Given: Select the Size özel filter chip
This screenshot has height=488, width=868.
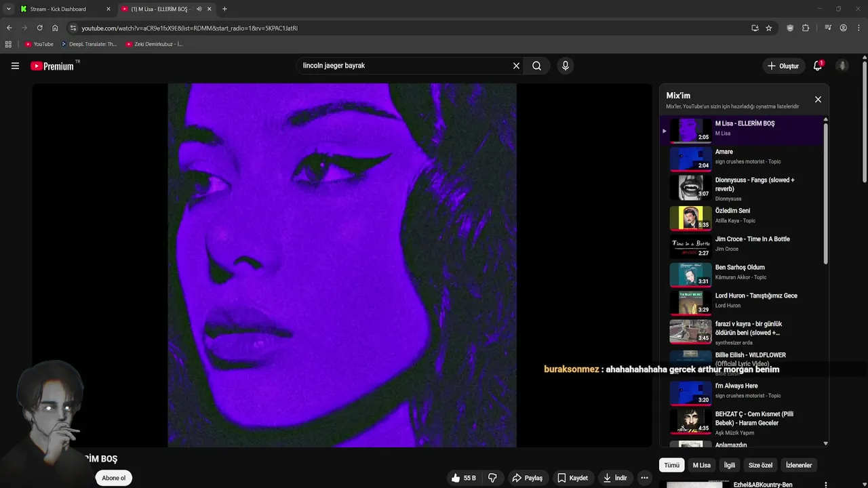Looking at the screenshot, I should 760,465.
